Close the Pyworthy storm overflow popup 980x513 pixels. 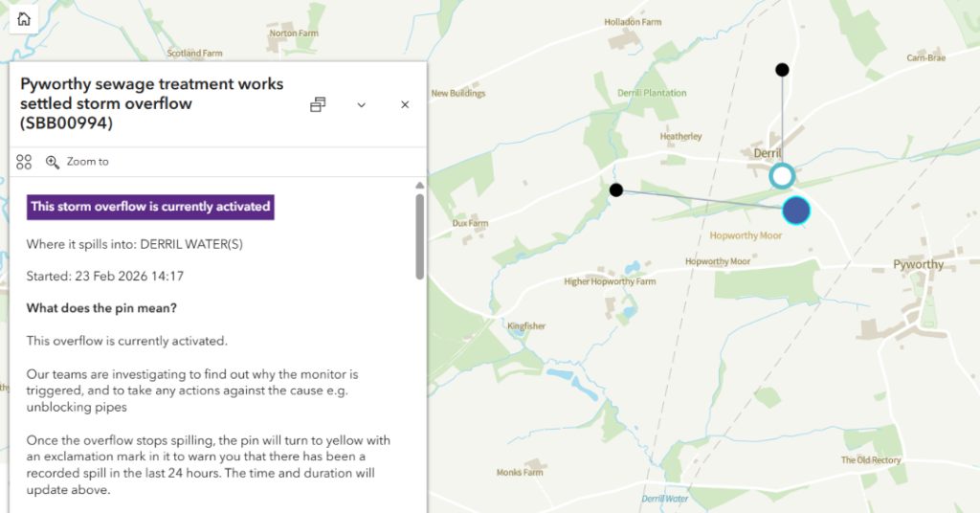point(405,104)
